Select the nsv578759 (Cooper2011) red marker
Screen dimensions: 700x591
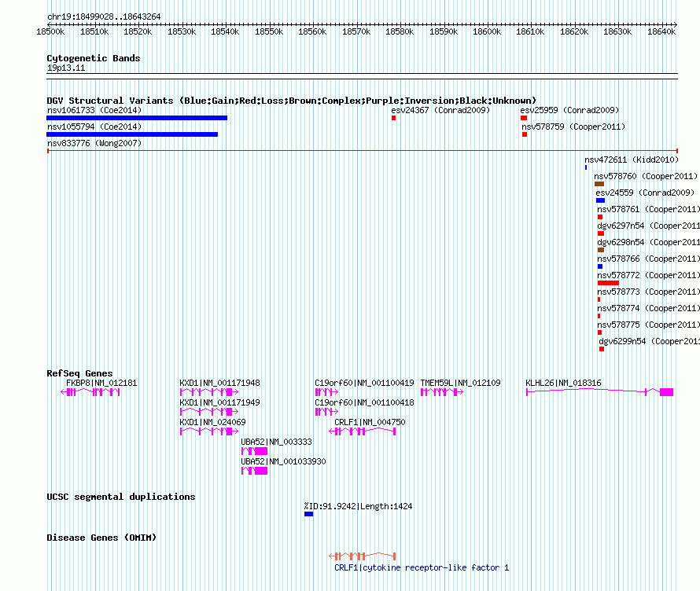click(x=525, y=134)
